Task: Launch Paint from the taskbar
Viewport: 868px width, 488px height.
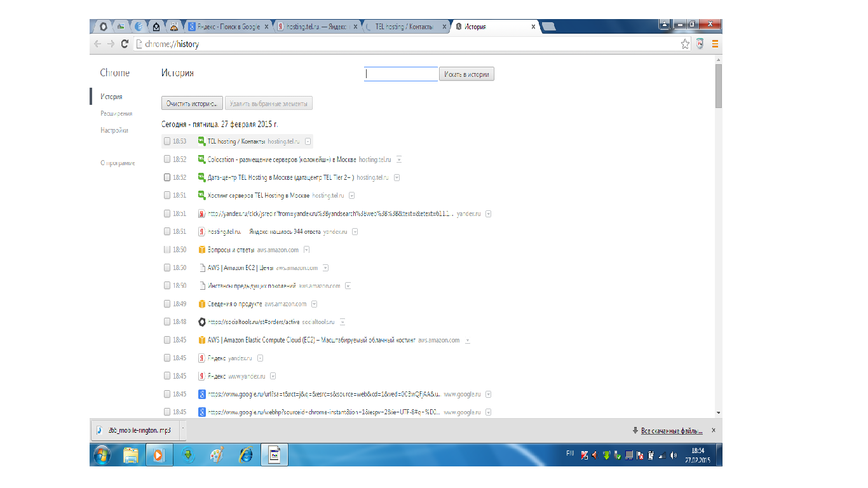Action: point(217,454)
